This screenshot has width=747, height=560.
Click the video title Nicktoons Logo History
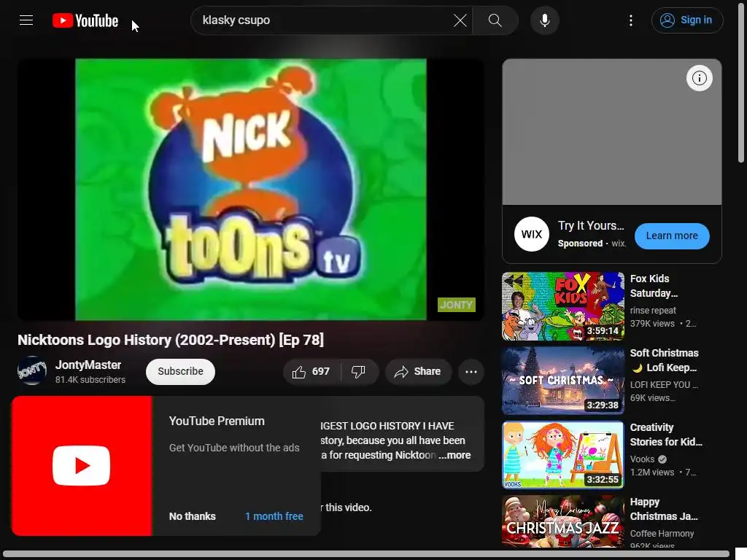(x=171, y=340)
